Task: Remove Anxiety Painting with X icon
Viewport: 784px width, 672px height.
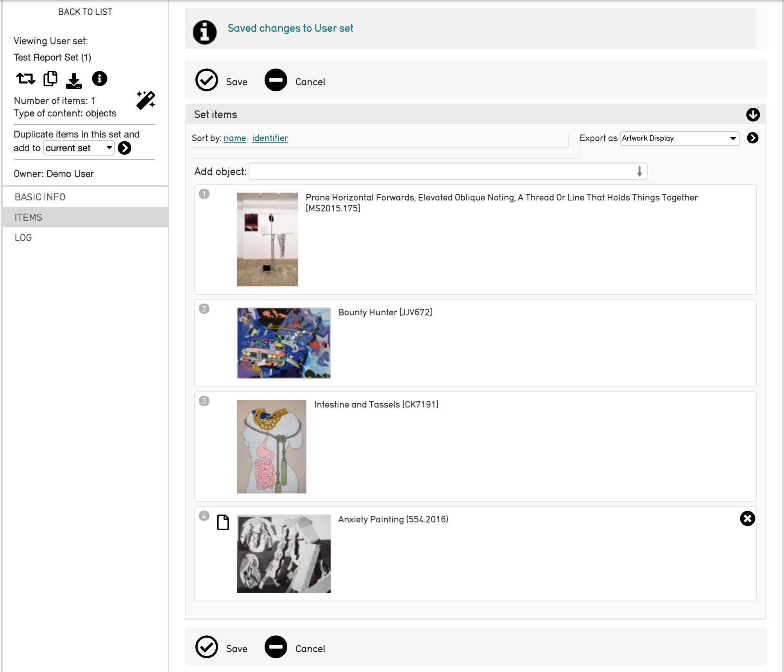Action: click(x=747, y=518)
